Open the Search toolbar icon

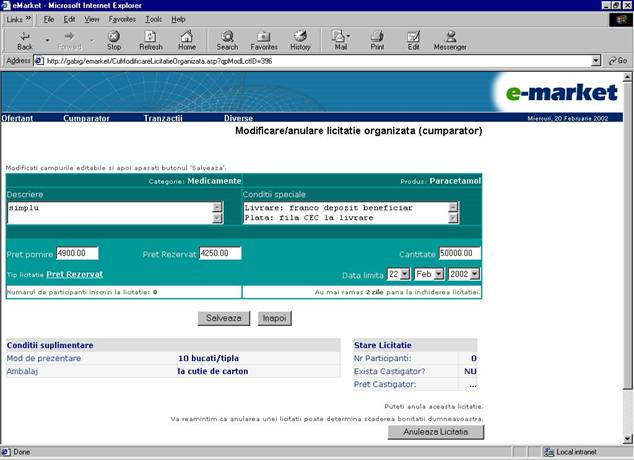pos(227,39)
